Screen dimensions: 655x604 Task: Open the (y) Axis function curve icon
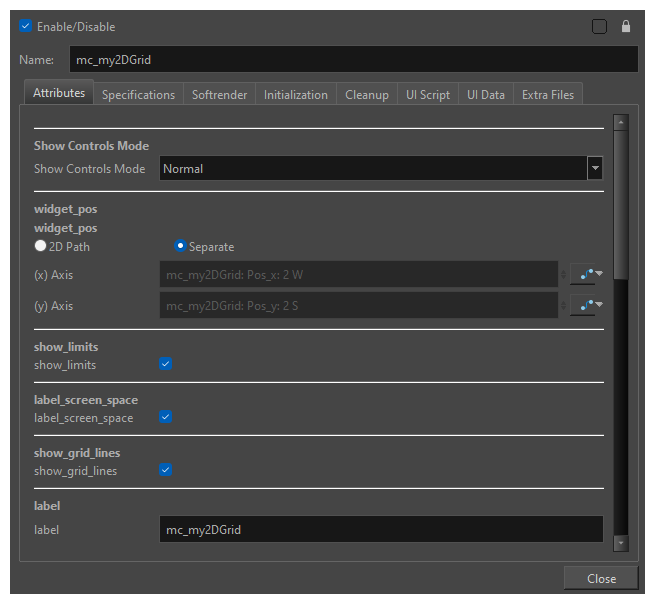(x=586, y=305)
